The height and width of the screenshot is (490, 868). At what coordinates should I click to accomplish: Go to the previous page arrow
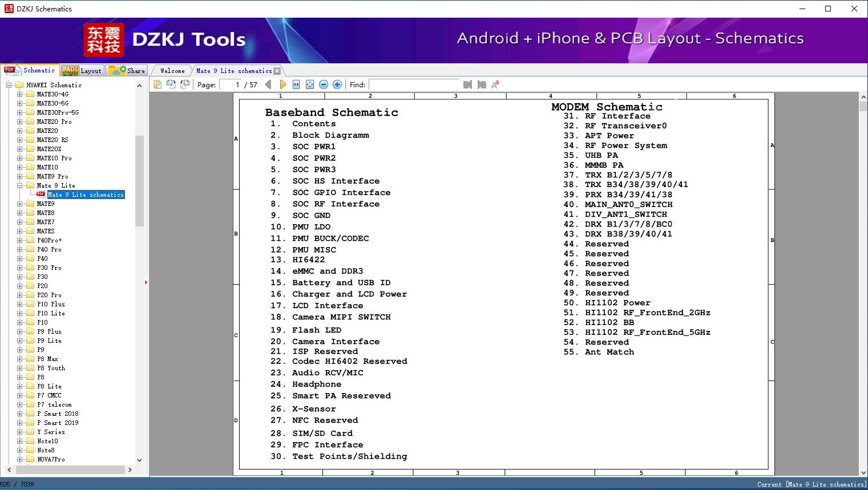(x=268, y=84)
